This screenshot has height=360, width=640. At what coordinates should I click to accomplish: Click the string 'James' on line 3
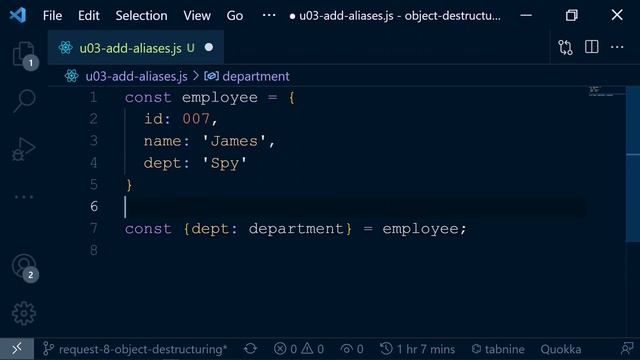click(234, 141)
